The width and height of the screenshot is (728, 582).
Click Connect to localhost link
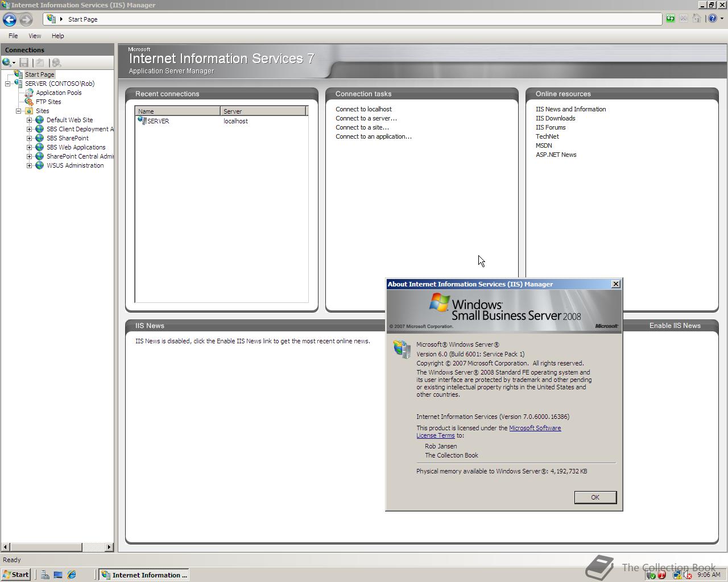coord(363,109)
